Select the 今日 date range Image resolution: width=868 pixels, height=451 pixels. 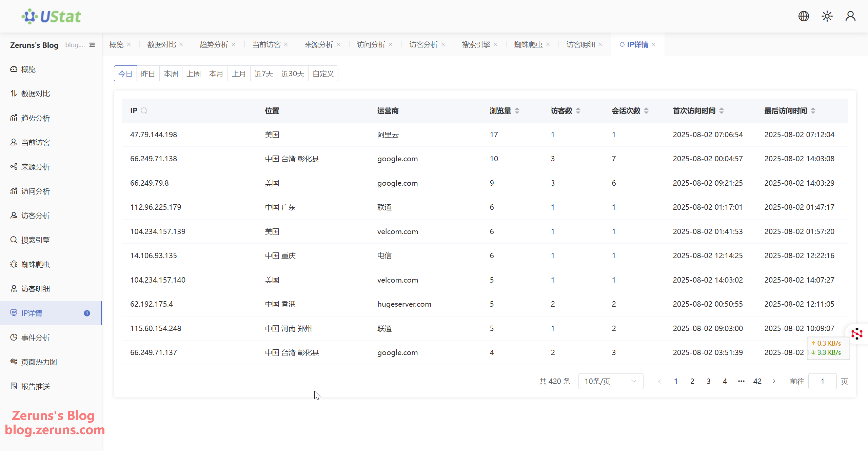point(125,74)
